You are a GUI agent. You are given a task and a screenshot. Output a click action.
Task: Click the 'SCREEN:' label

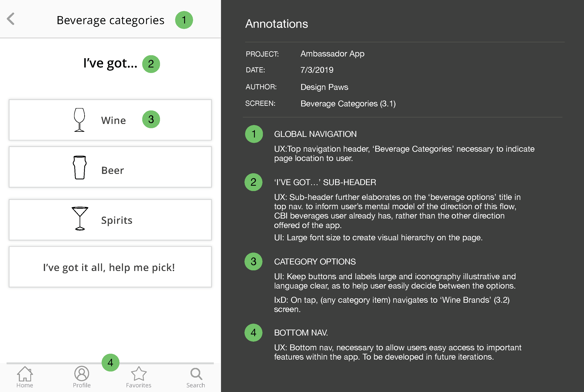coord(260,103)
